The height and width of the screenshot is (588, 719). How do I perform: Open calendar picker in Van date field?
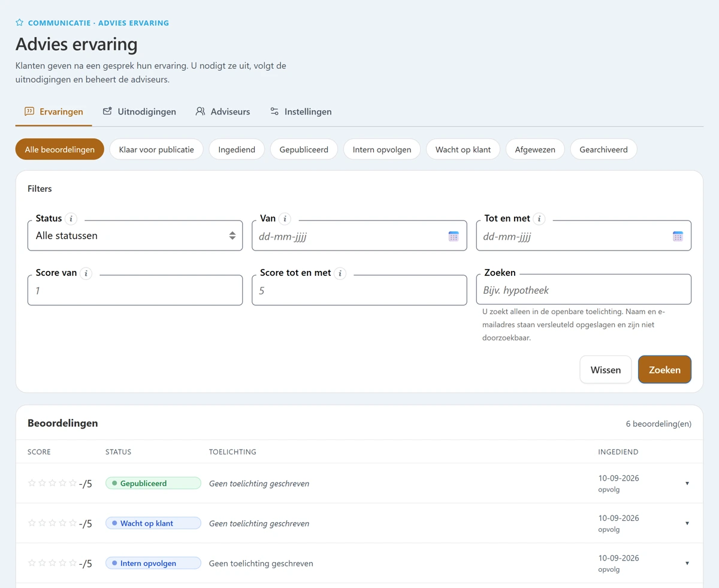454,236
